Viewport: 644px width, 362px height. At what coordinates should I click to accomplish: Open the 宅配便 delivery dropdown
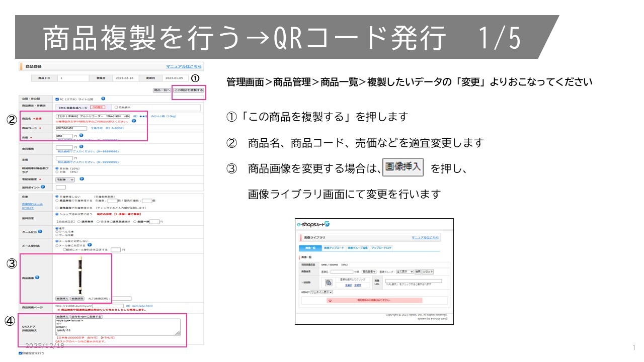pos(65,179)
